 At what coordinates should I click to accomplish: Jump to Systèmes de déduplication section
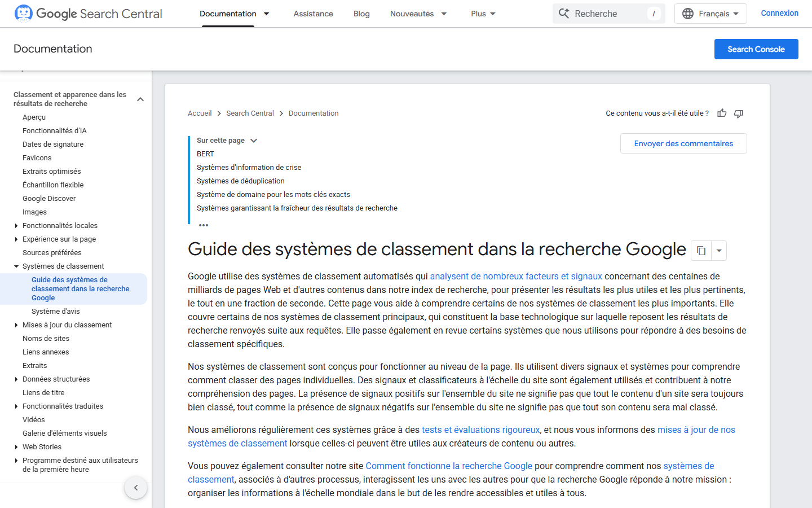click(241, 181)
